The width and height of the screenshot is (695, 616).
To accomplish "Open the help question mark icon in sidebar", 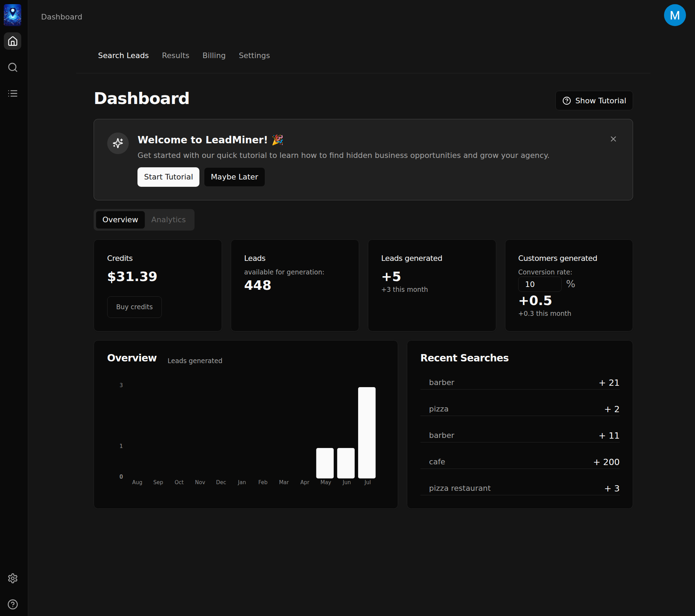I will 13,604.
